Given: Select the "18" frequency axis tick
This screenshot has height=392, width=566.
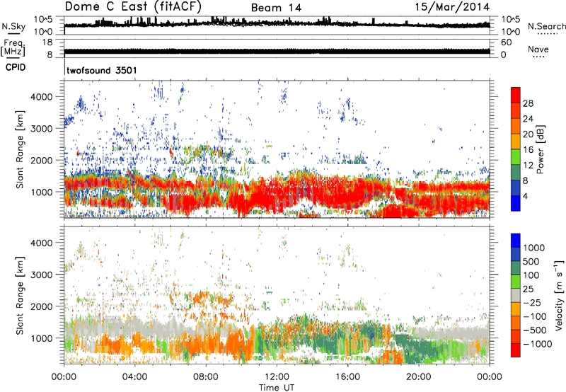Looking at the screenshot, I should click(x=47, y=42).
